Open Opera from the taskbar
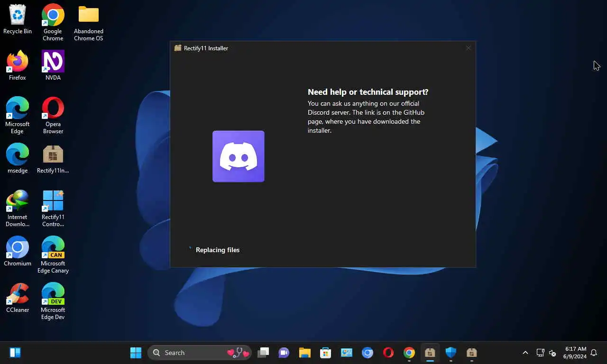607x364 pixels. [388, 353]
